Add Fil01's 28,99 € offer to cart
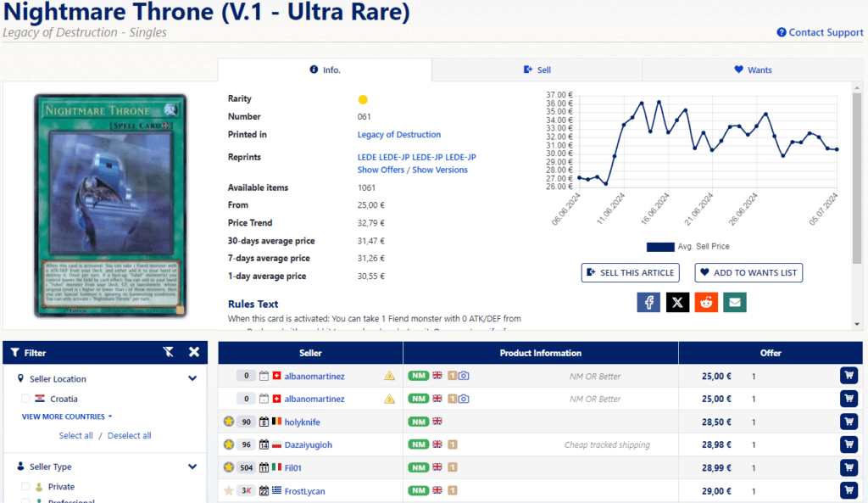 (x=849, y=467)
